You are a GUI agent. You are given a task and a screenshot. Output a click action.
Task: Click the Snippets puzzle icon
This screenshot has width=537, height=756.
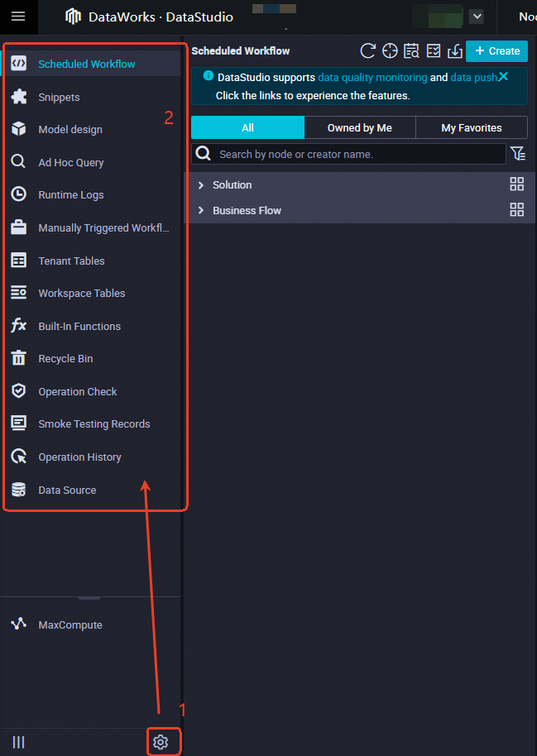pos(19,97)
